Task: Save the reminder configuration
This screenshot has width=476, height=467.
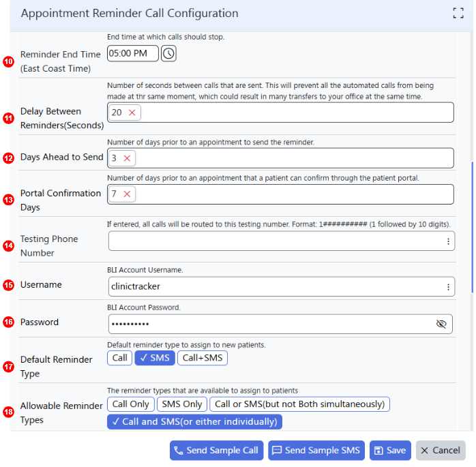Action: [390, 451]
